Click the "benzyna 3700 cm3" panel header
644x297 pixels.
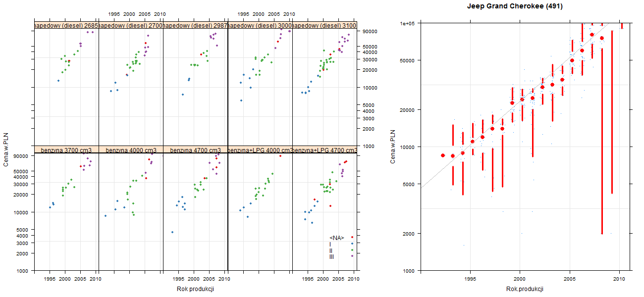66,150
